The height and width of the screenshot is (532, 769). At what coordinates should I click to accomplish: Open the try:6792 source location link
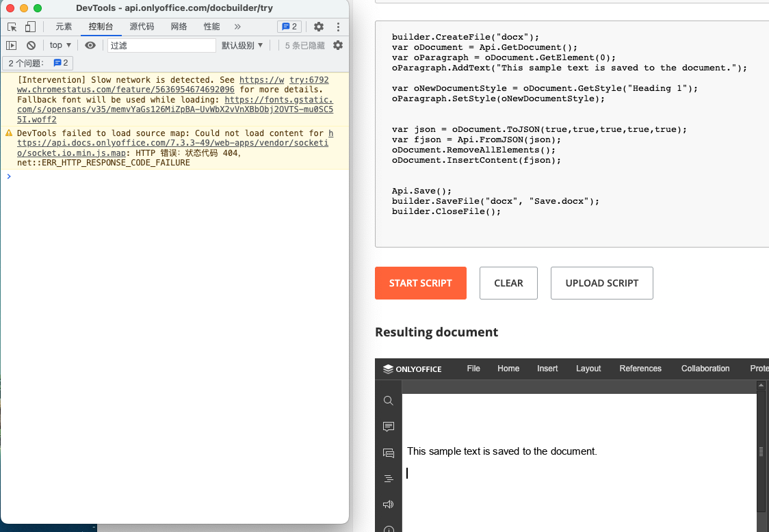pyautogui.click(x=309, y=80)
